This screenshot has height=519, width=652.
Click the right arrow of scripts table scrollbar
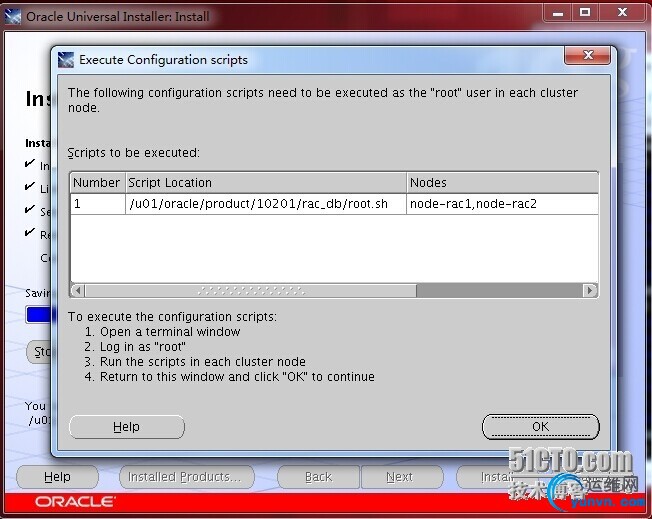[x=590, y=290]
